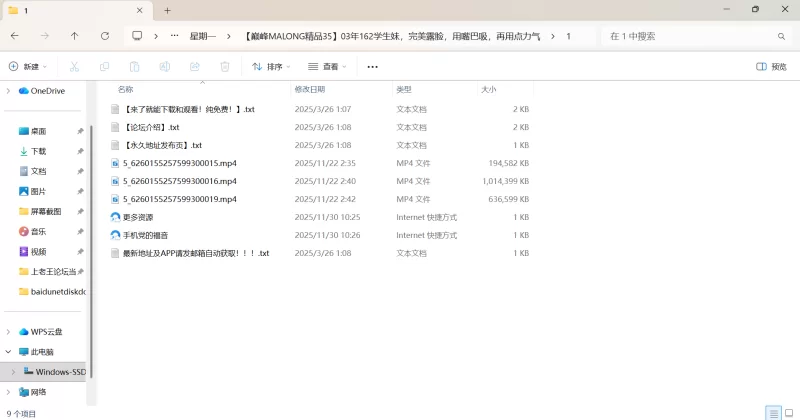Click the 1,014,399 KB size cell
Viewport: 800px width, 420px height.
[505, 181]
